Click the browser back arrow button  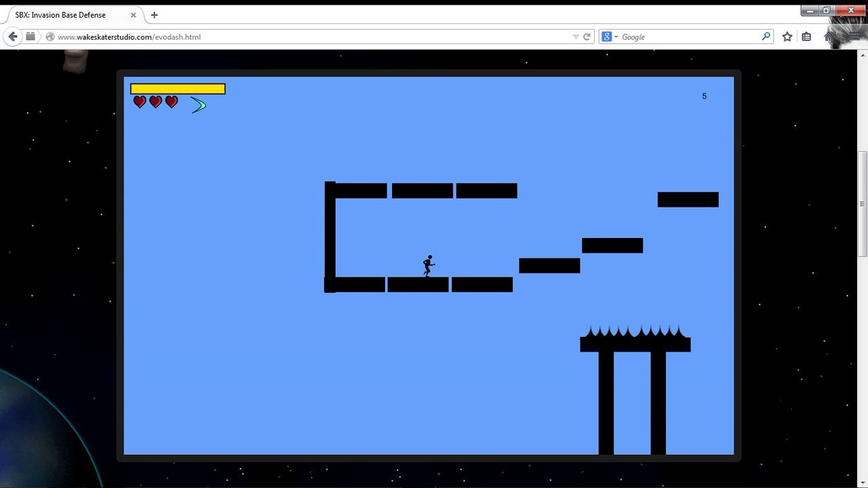[x=13, y=37]
